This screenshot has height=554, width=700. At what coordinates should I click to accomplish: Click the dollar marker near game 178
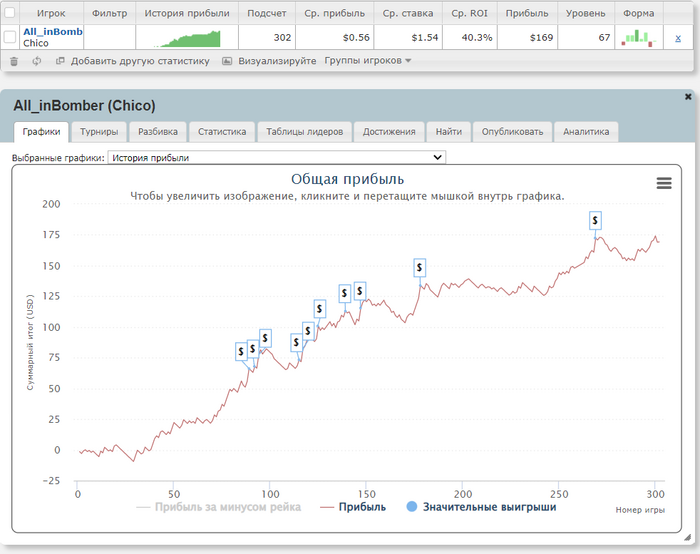coord(419,267)
